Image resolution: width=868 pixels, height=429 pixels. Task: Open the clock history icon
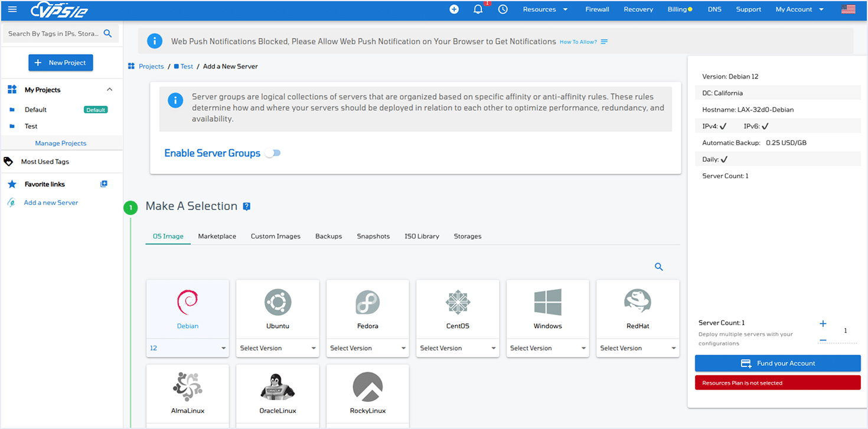(x=503, y=9)
